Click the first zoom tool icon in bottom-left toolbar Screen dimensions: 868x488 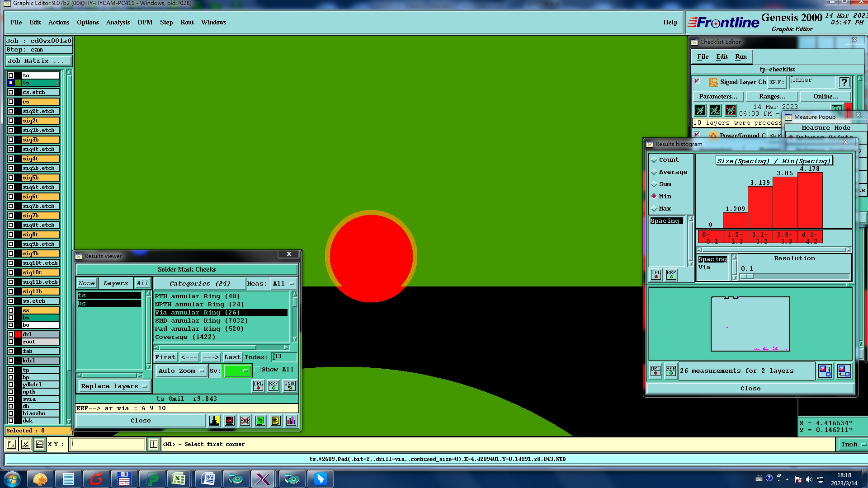[x=11, y=444]
